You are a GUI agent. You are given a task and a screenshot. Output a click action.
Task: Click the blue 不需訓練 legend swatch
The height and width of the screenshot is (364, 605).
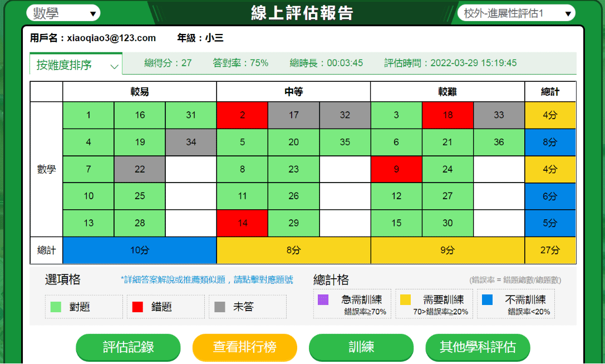pos(488,300)
